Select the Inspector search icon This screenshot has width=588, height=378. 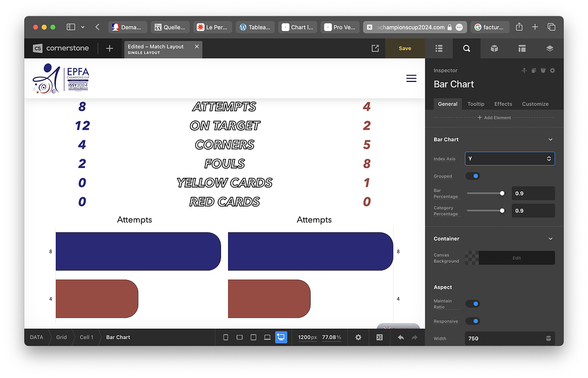[466, 48]
